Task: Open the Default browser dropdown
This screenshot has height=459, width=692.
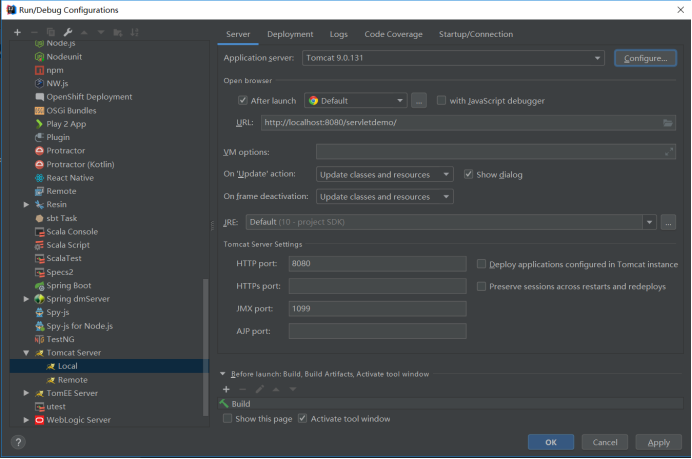Action: 355,101
